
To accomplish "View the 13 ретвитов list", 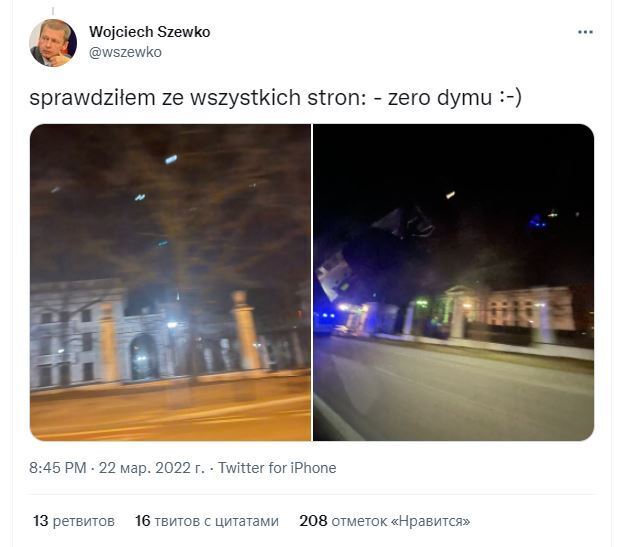I will click(74, 521).
